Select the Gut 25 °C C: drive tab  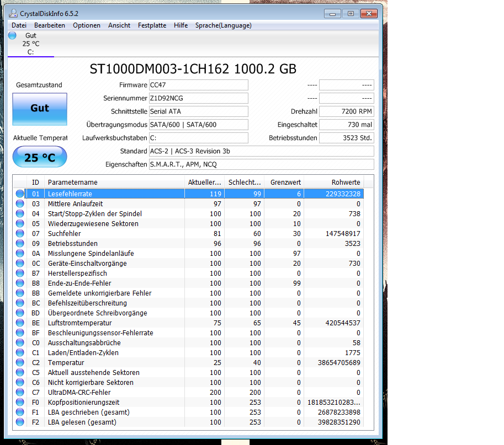[x=31, y=44]
